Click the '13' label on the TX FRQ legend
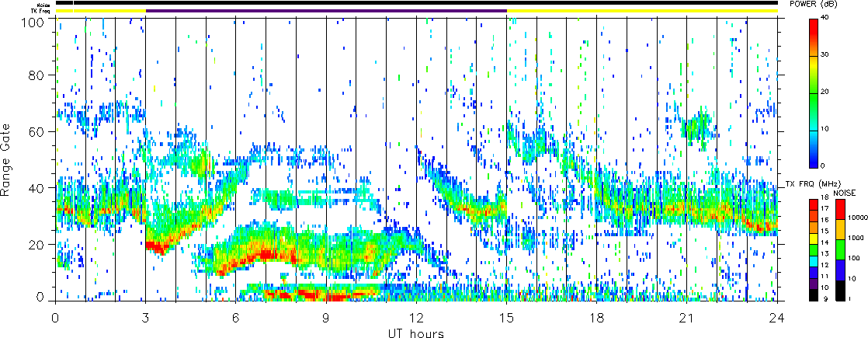This screenshot has width=868, height=338. 825,254
